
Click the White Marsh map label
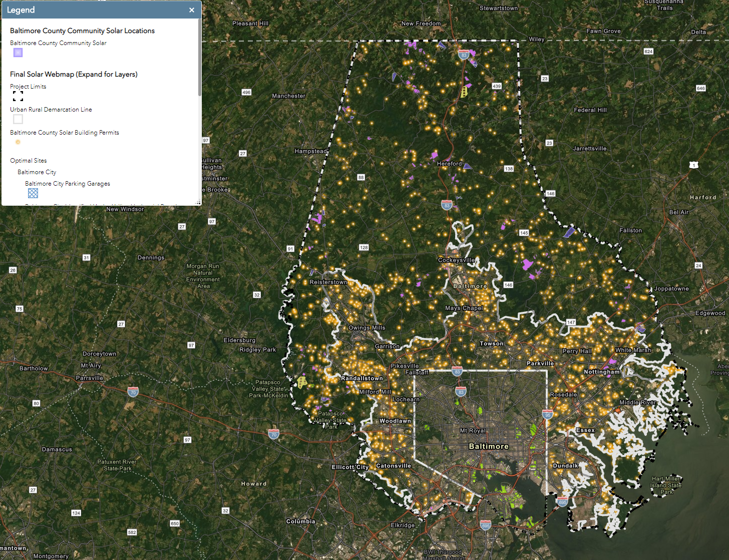pyautogui.click(x=633, y=350)
